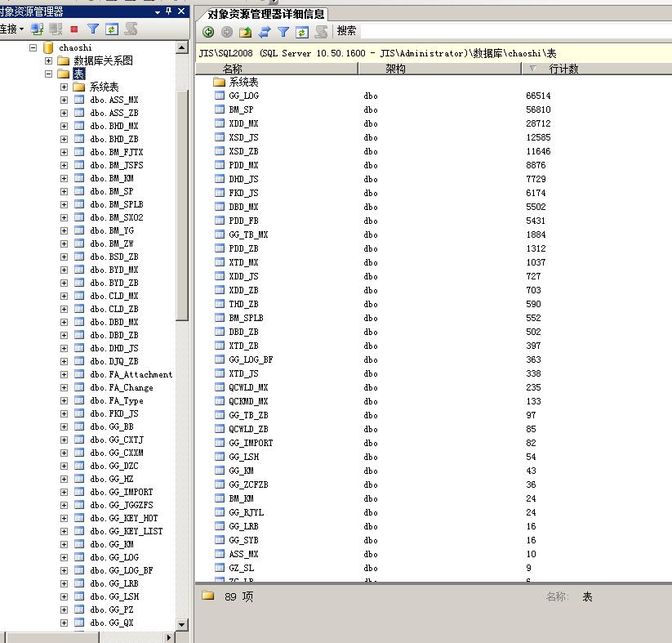The width and height of the screenshot is (672, 643).
Task: Select dbo.BM_FJTX in the tree
Action: tap(117, 152)
